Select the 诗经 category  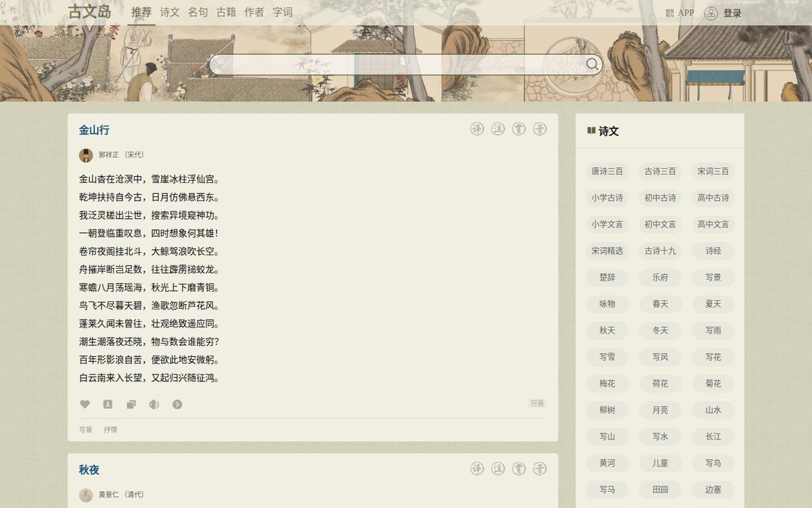[x=713, y=251]
